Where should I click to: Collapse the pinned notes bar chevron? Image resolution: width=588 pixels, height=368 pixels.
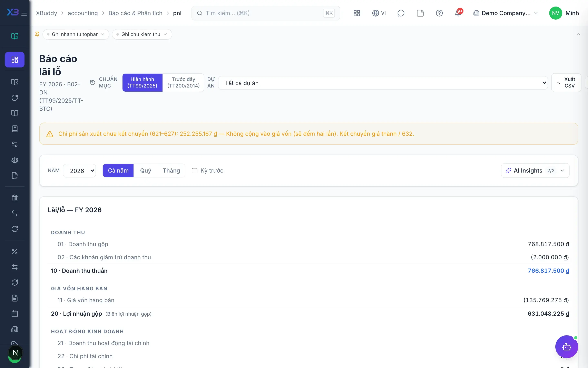coord(579,34)
